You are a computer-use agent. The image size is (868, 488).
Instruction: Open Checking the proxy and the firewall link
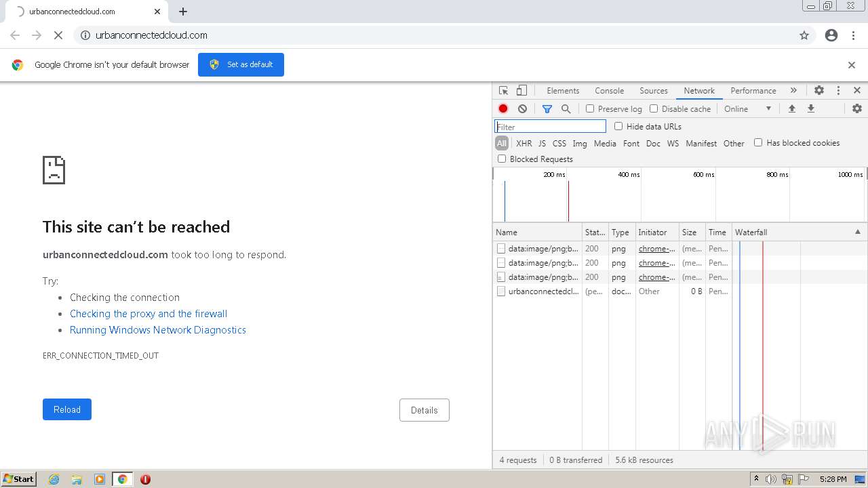pyautogui.click(x=149, y=314)
